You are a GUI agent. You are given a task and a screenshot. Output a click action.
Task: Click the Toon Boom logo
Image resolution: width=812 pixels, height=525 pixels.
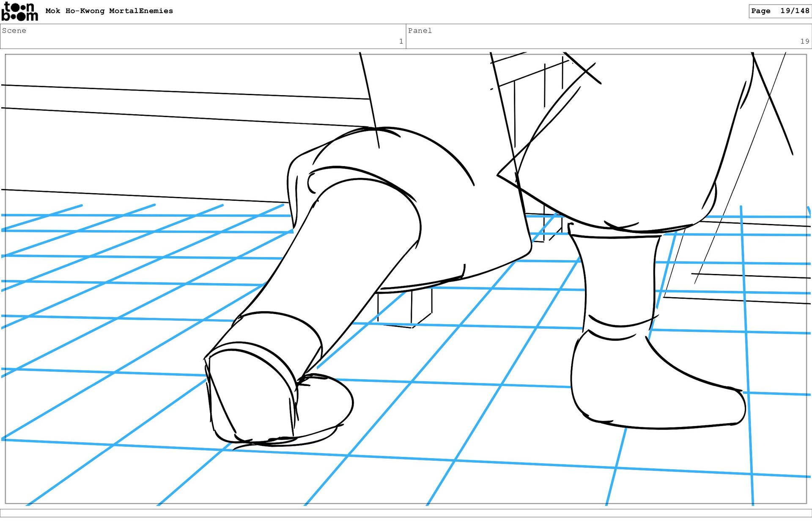click(19, 11)
